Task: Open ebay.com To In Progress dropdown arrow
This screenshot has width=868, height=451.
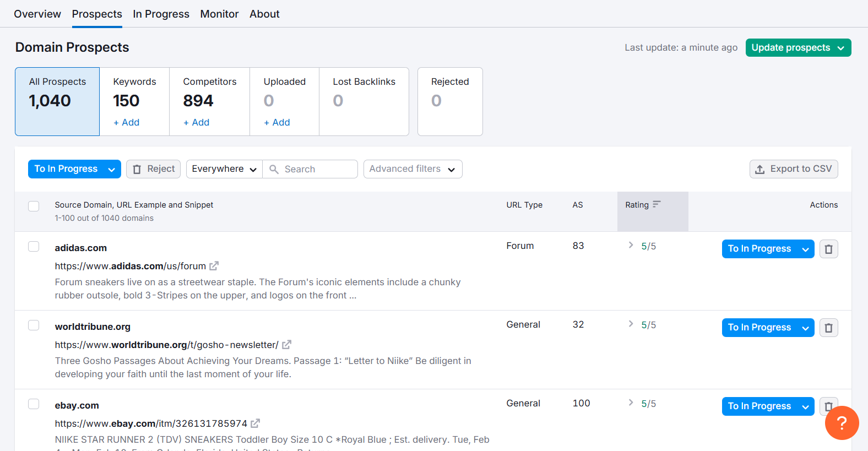Action: point(805,407)
